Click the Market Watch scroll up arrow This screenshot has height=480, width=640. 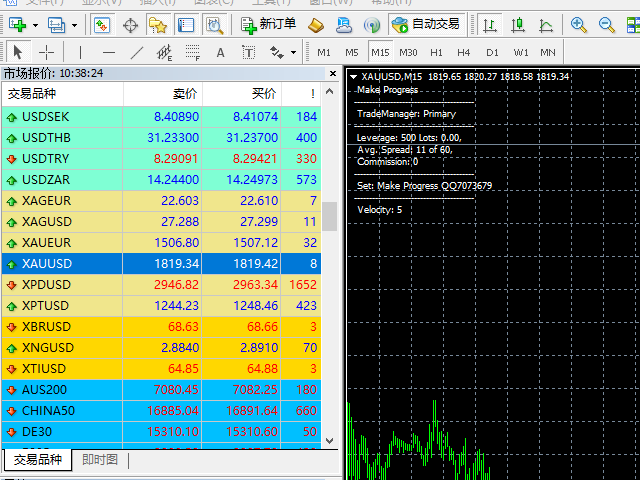coord(330,91)
